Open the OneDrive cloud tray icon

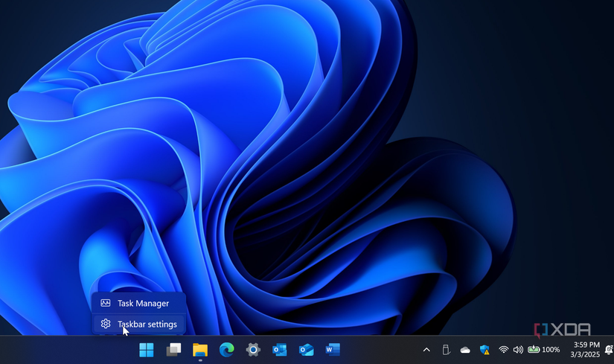(x=465, y=350)
